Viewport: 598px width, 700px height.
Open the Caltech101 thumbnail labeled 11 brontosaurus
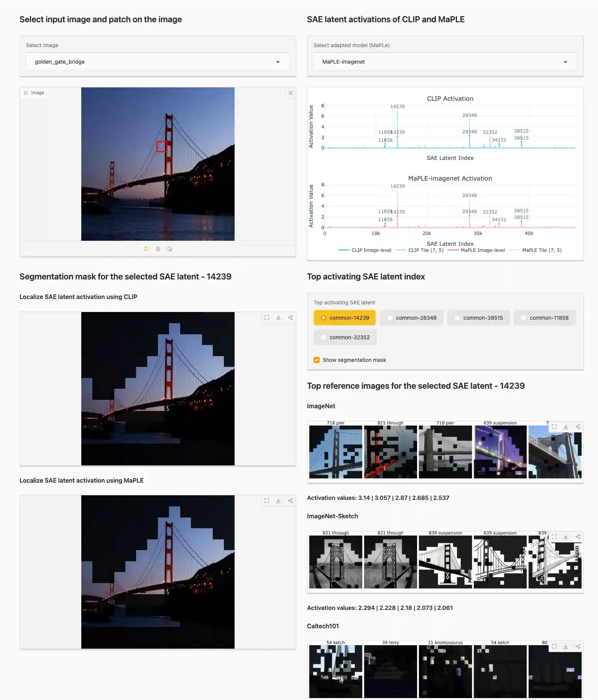[445, 672]
